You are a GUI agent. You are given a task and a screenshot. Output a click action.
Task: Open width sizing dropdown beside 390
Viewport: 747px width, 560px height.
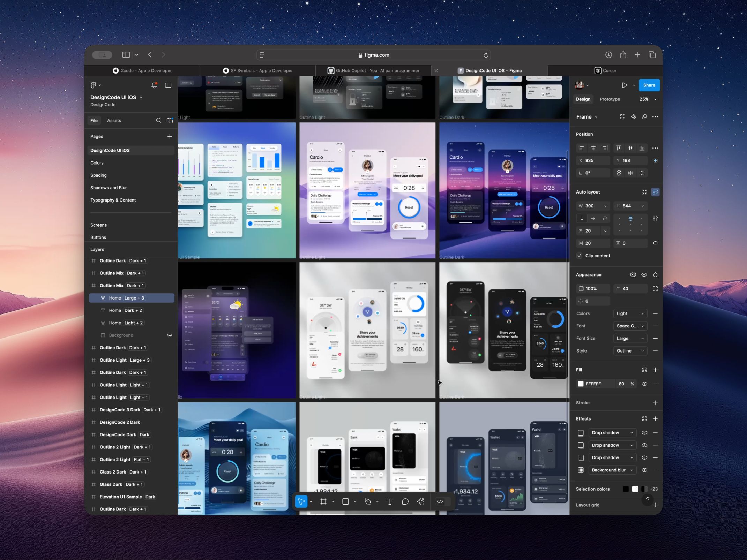(605, 206)
